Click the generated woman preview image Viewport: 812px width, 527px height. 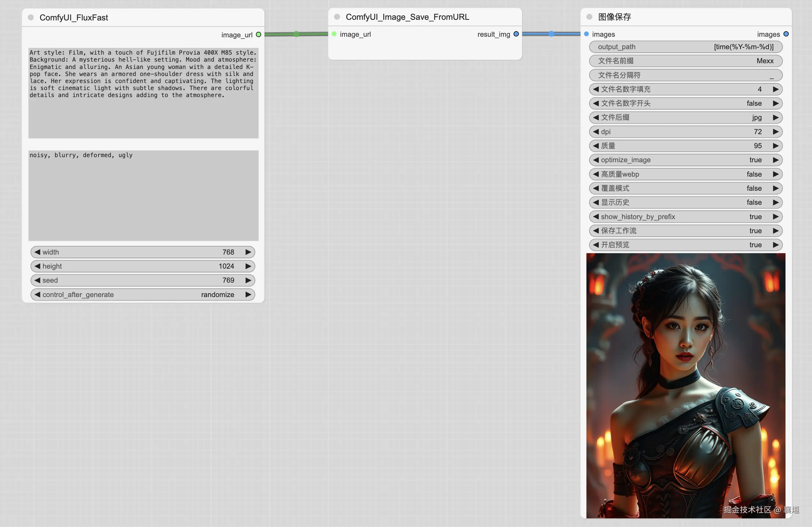click(x=685, y=385)
